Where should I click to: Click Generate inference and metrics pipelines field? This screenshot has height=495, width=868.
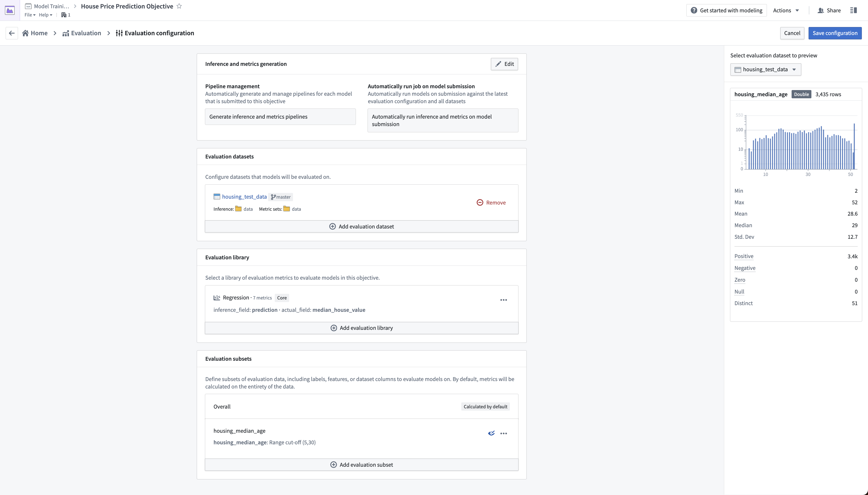[280, 117]
